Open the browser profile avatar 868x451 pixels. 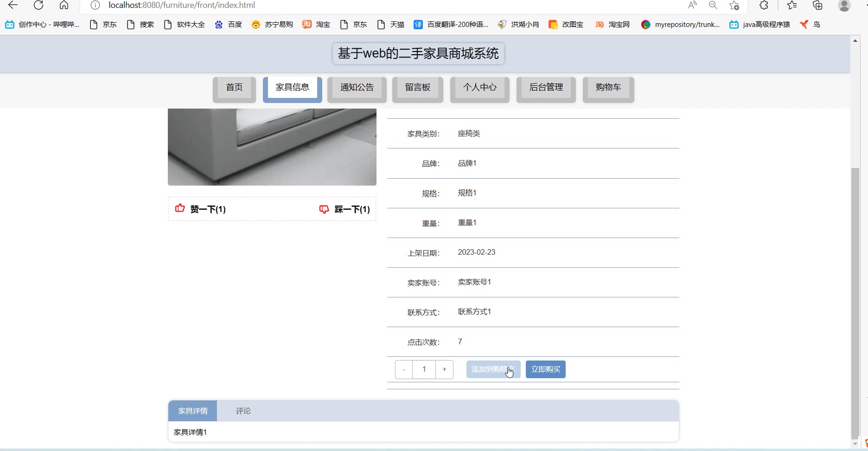pos(844,5)
